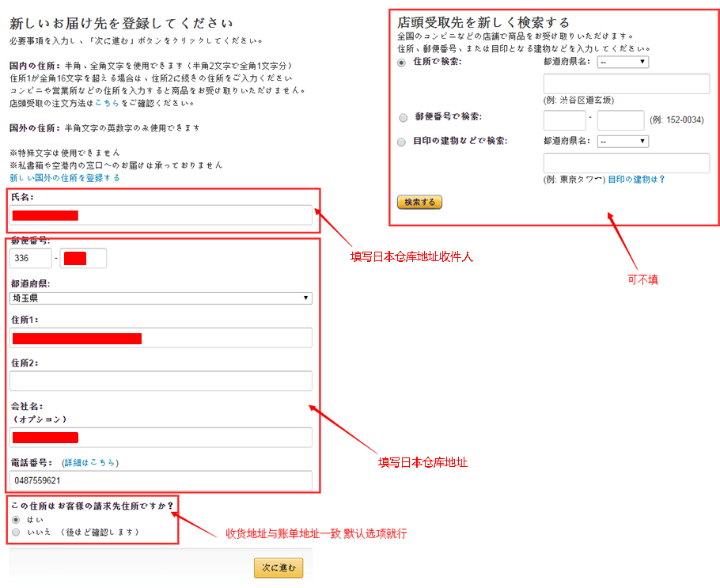Click the 次に進む button

(278, 568)
